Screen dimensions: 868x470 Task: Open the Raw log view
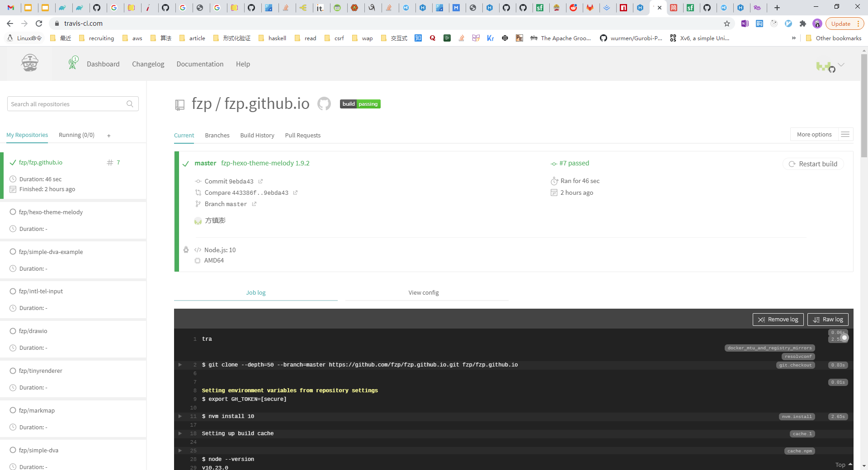[828, 320]
